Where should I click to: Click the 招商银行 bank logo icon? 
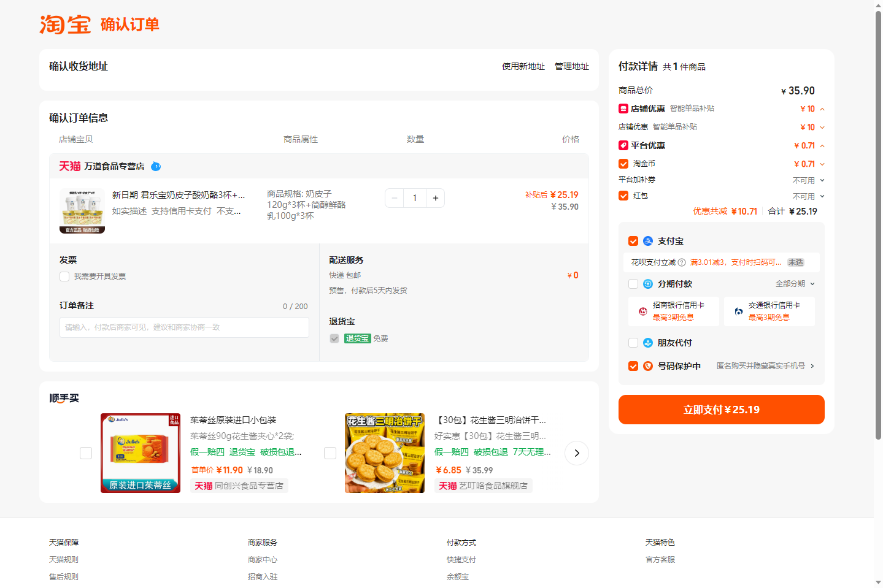pos(643,311)
